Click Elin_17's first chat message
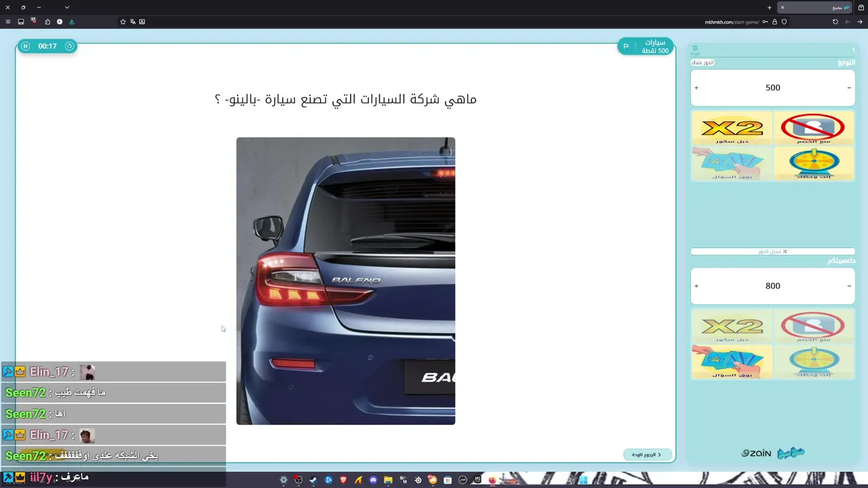 tap(113, 371)
